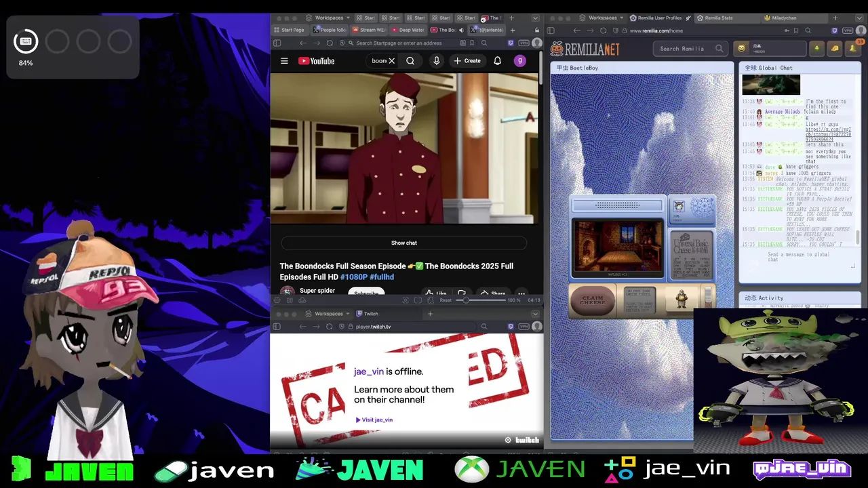Open the jae_vin channel name link
Screen dimensions: 868x488
pos(369,371)
